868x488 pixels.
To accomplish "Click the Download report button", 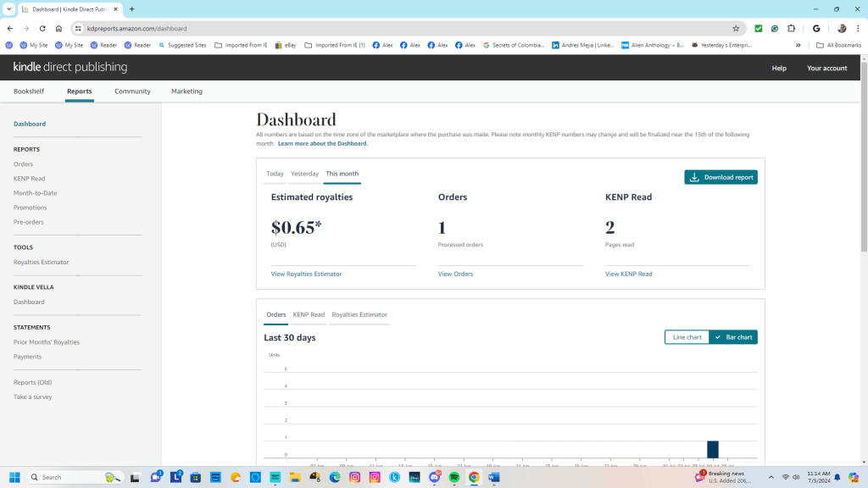I will click(721, 177).
